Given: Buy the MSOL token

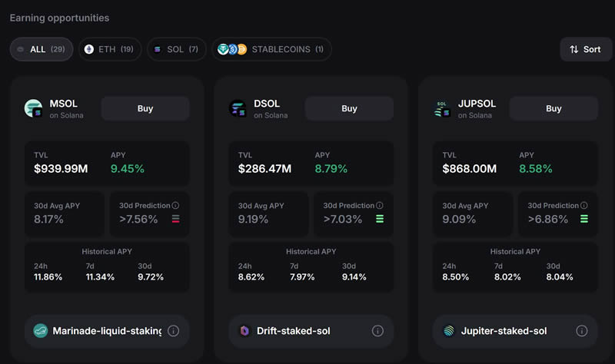Looking at the screenshot, I should point(145,108).
